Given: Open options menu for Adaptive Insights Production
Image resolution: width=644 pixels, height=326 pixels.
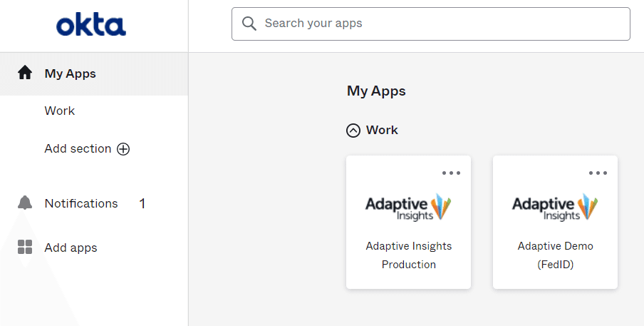Looking at the screenshot, I should (451, 173).
